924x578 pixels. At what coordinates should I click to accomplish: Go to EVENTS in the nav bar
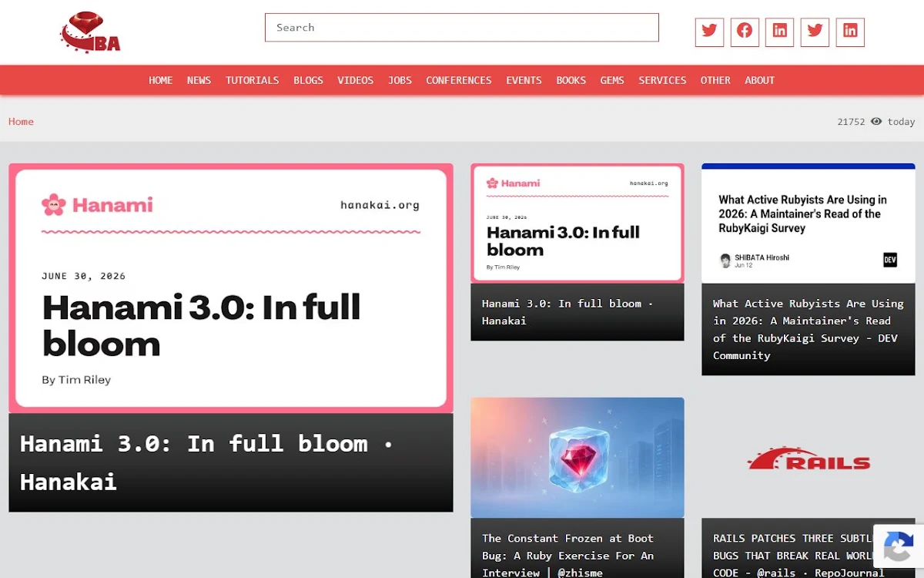coord(524,80)
